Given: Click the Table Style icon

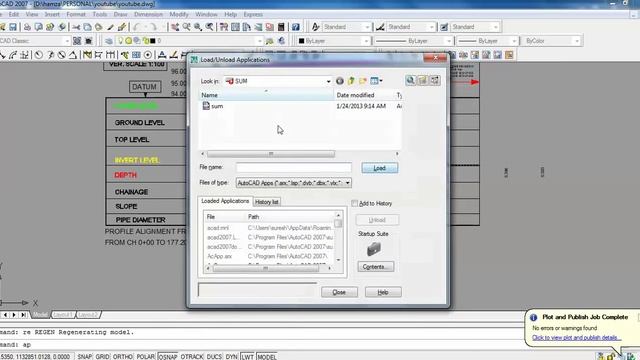Looking at the screenshot, I should click(444, 27).
